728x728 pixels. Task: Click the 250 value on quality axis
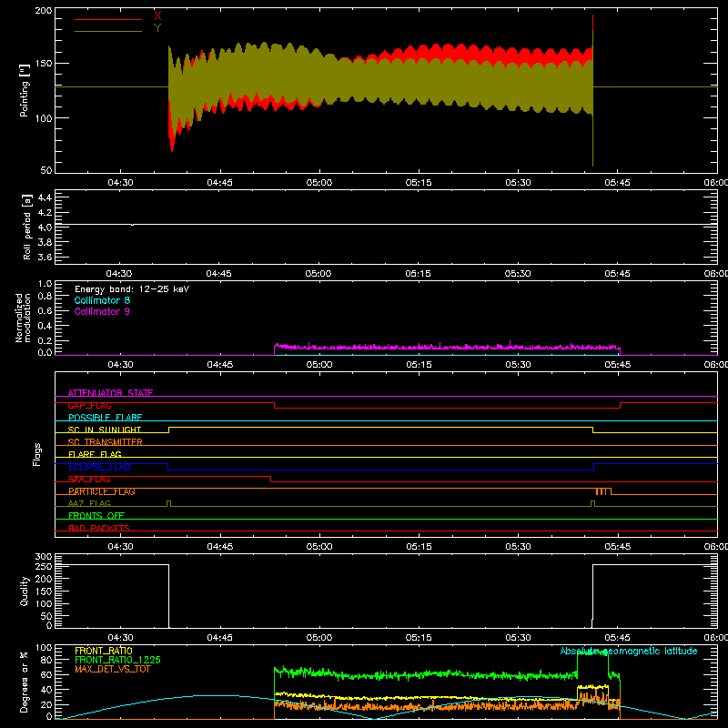43,567
